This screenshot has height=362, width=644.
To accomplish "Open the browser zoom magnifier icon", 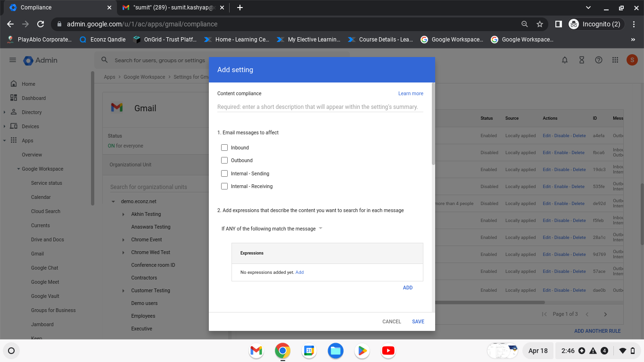I will 525,24.
